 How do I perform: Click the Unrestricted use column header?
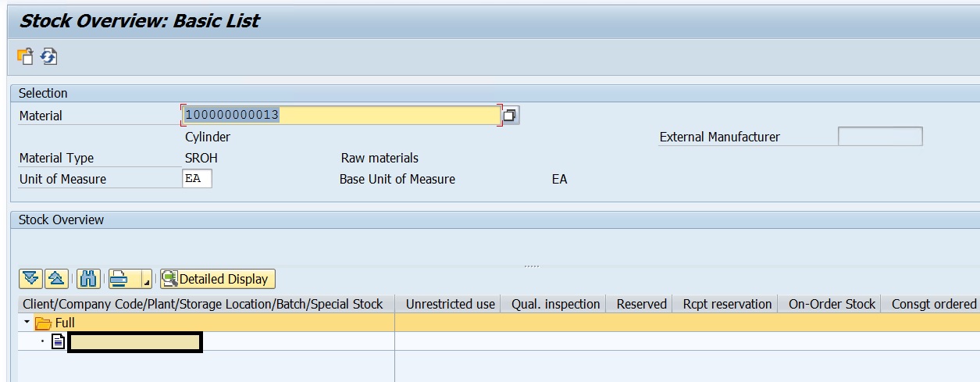click(x=450, y=304)
